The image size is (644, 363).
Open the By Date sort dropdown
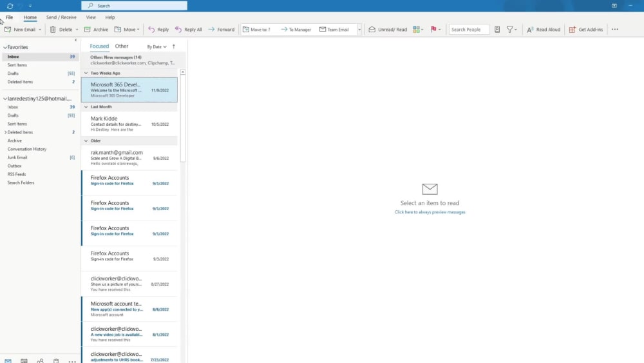(x=157, y=47)
